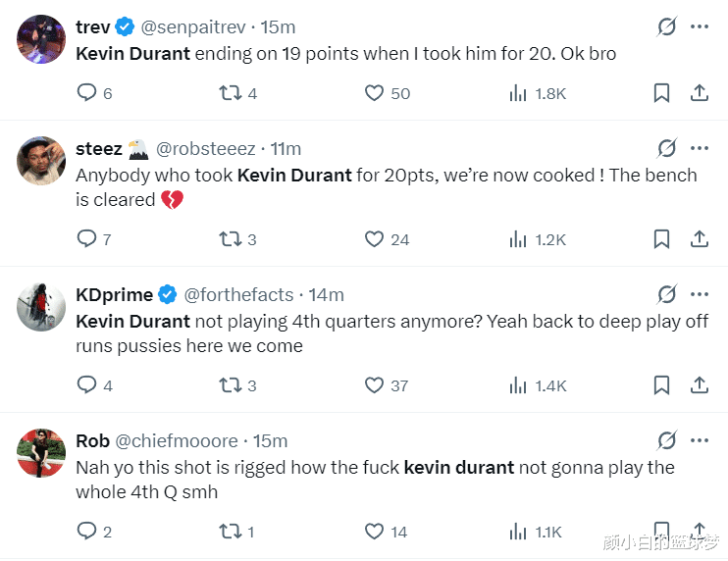Image resolution: width=728 pixels, height=561 pixels.
Task: Open KDprime's profile avatar
Action: (x=41, y=307)
